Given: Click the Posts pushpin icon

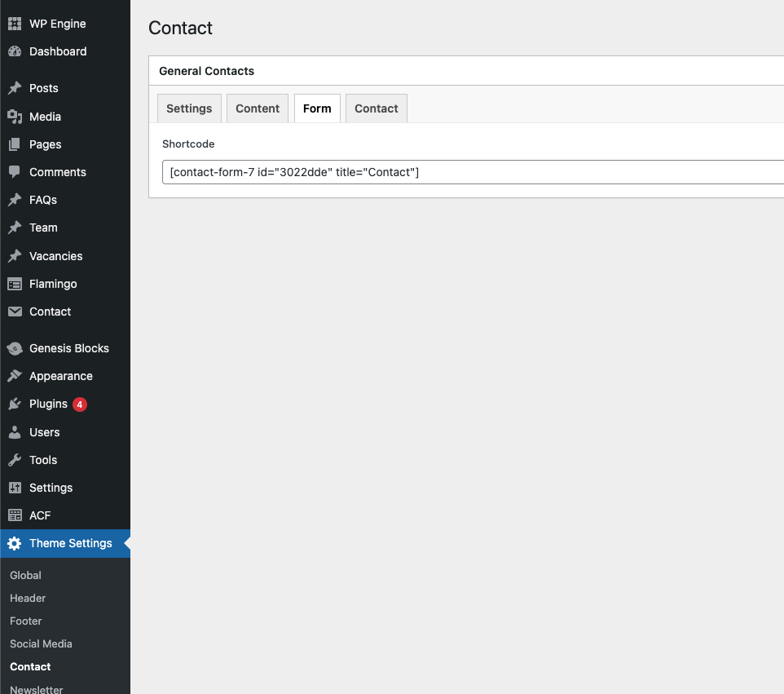Looking at the screenshot, I should (x=15, y=88).
